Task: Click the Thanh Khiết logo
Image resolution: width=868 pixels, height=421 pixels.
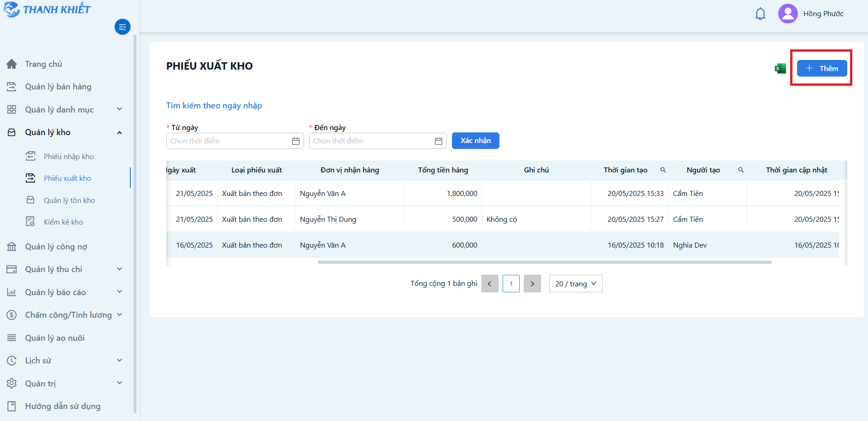Action: point(47,9)
